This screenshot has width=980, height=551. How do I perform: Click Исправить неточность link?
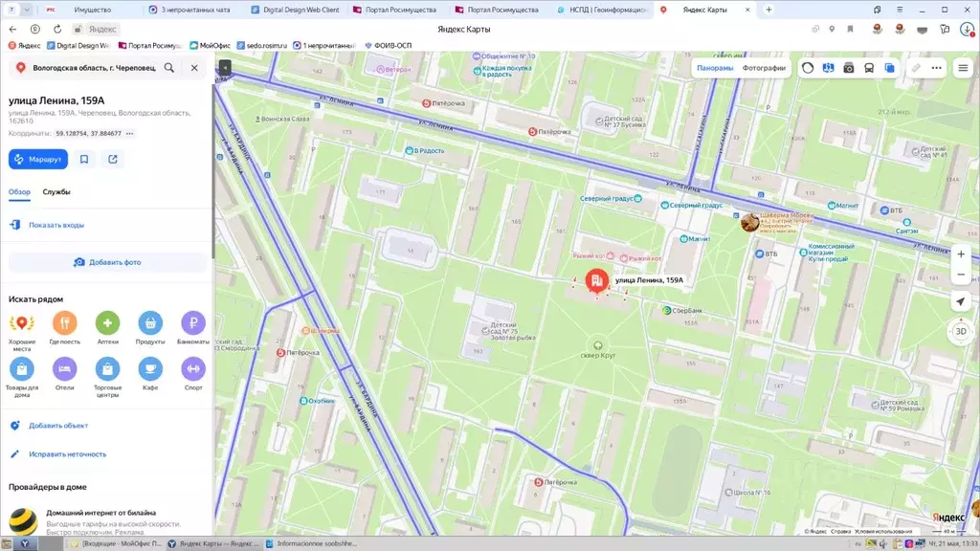(68, 454)
